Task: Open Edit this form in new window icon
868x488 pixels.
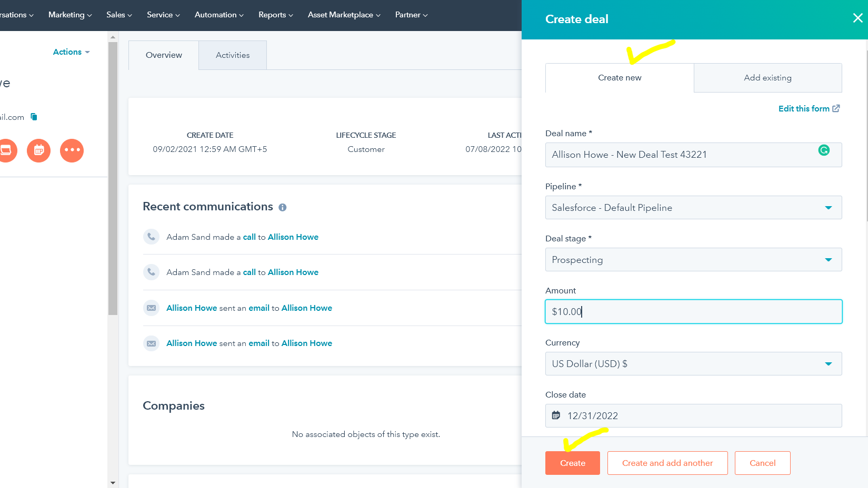Action: pyautogui.click(x=835, y=108)
